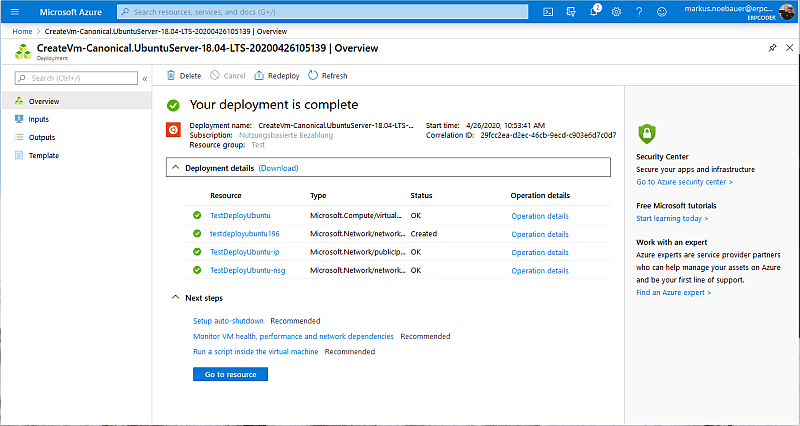Click the Security Center shield icon
800x426 pixels.
coord(646,134)
